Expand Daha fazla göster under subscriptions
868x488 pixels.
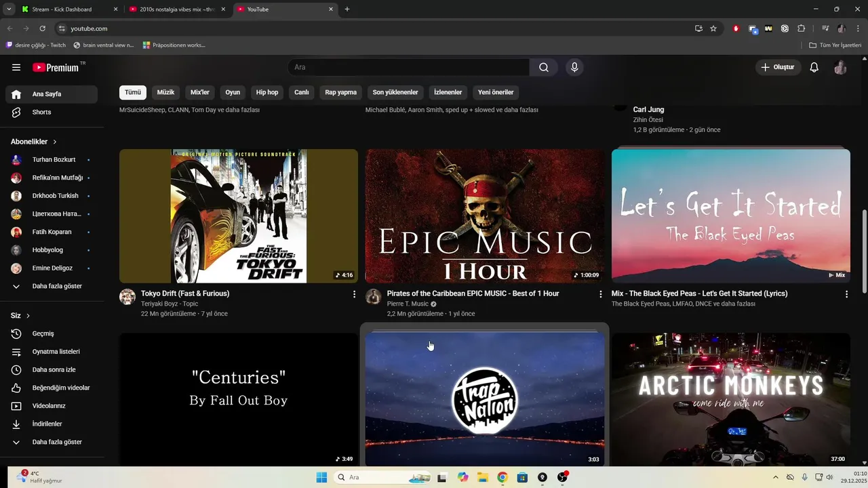click(x=52, y=286)
